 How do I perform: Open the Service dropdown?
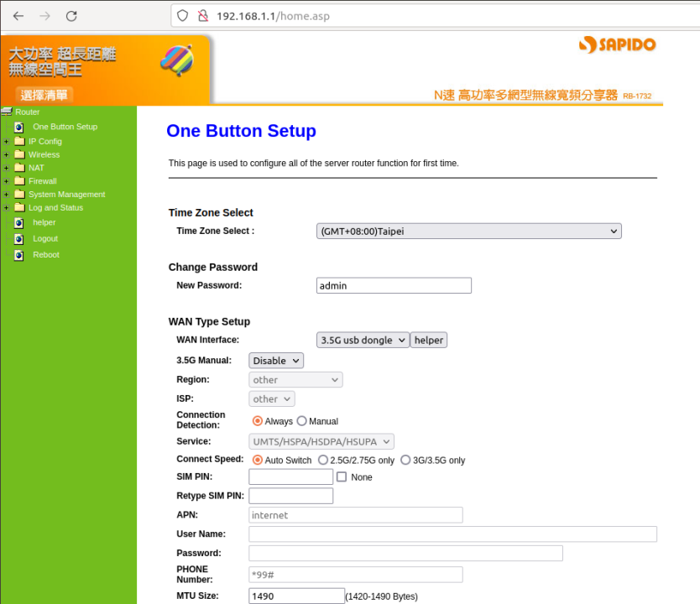tap(321, 441)
